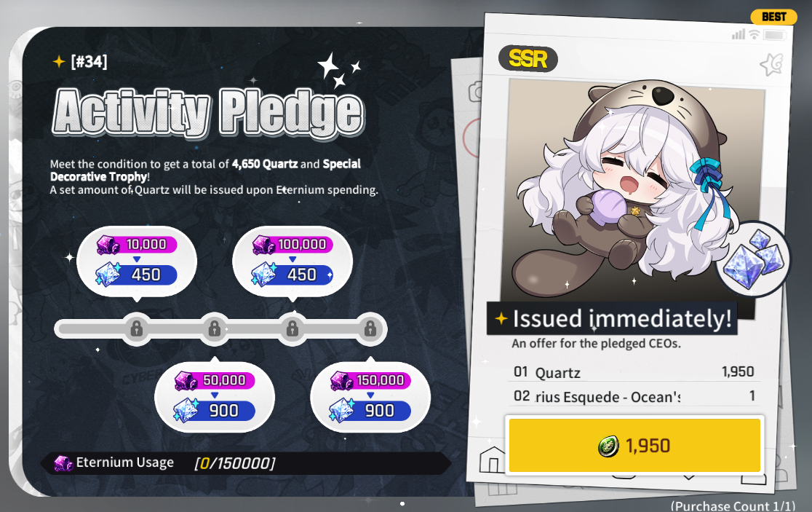This screenshot has width=812, height=512.
Task: Click the Issued immediately! banner
Action: pyautogui.click(x=612, y=318)
